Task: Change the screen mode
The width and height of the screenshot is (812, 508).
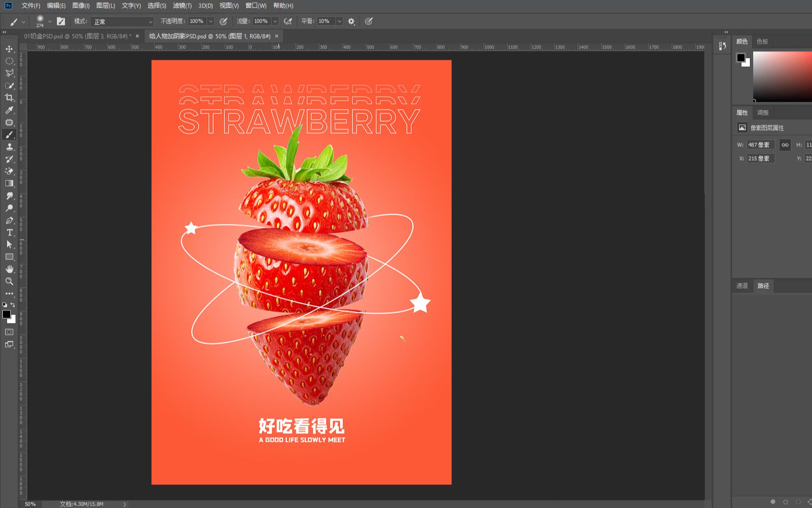Action: (9, 344)
